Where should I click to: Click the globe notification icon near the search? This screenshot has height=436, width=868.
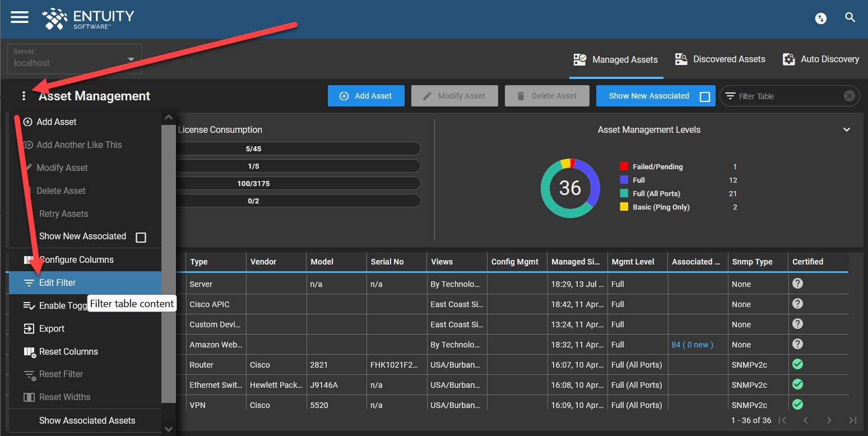[820, 18]
